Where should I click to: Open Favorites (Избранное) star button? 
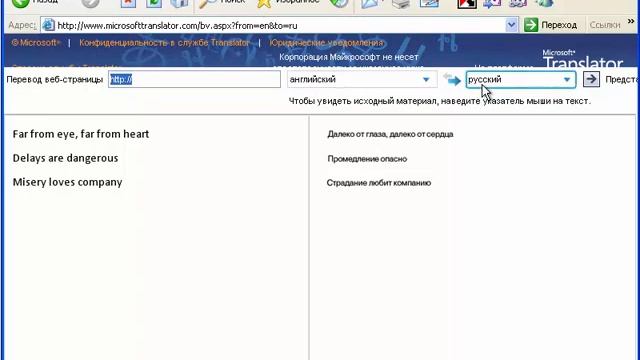click(288, 3)
